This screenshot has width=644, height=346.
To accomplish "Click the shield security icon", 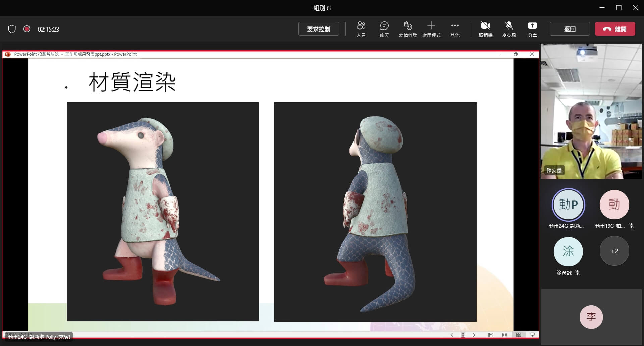I will [12, 29].
